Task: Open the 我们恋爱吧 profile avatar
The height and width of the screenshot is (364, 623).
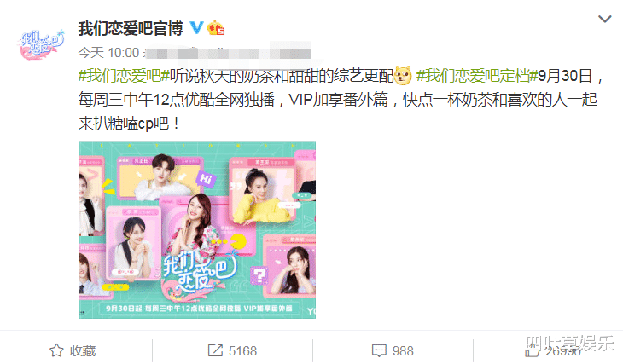Action: click(x=40, y=43)
